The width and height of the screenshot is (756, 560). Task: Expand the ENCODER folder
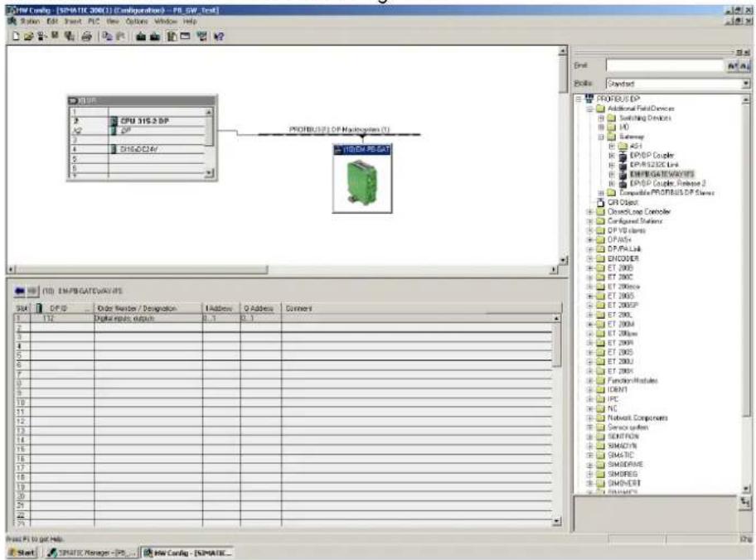[x=589, y=258]
